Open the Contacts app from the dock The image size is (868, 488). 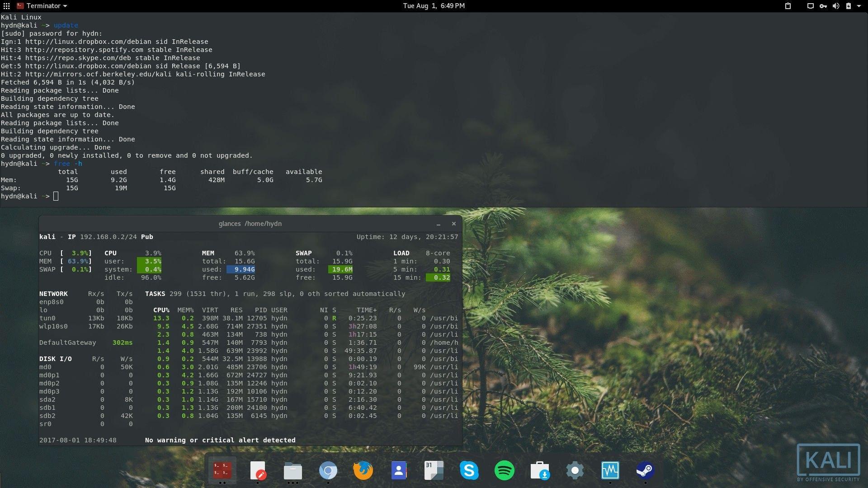[398, 470]
